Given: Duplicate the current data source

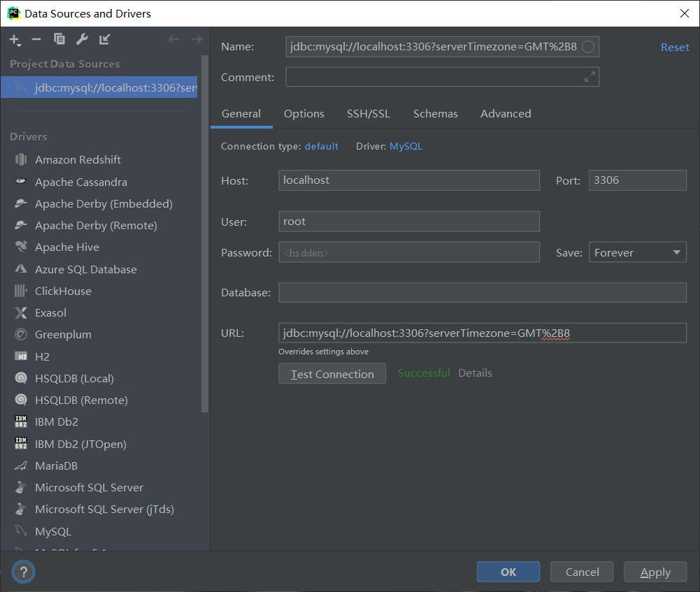Looking at the screenshot, I should click(x=59, y=40).
